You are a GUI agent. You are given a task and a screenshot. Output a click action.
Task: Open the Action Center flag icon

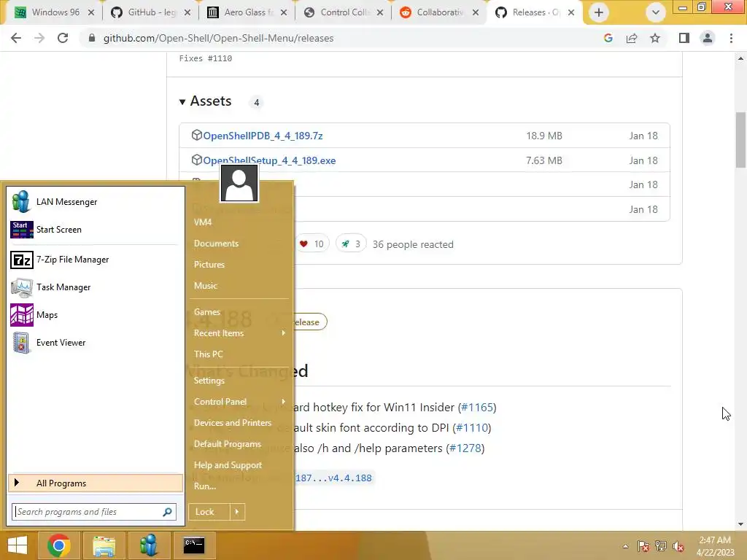[643, 546]
